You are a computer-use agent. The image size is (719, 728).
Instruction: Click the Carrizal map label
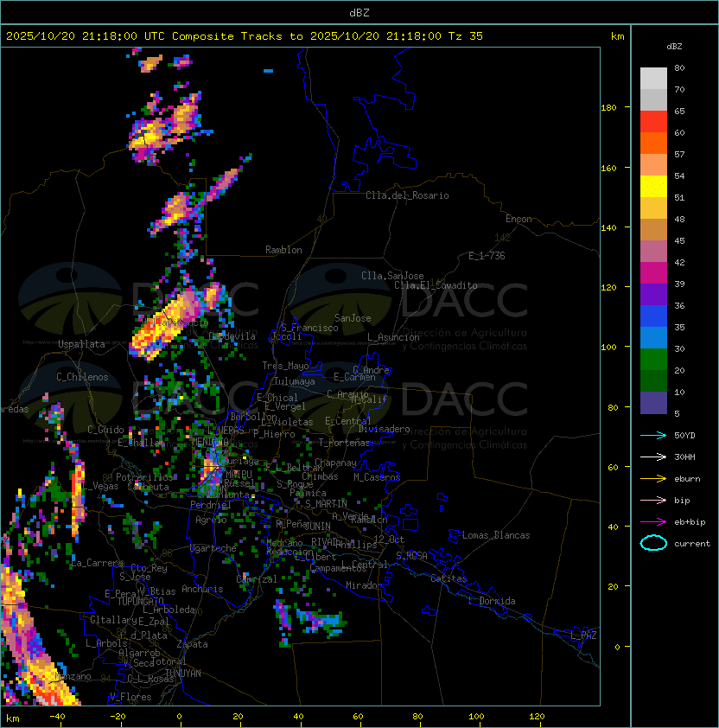pos(257,579)
